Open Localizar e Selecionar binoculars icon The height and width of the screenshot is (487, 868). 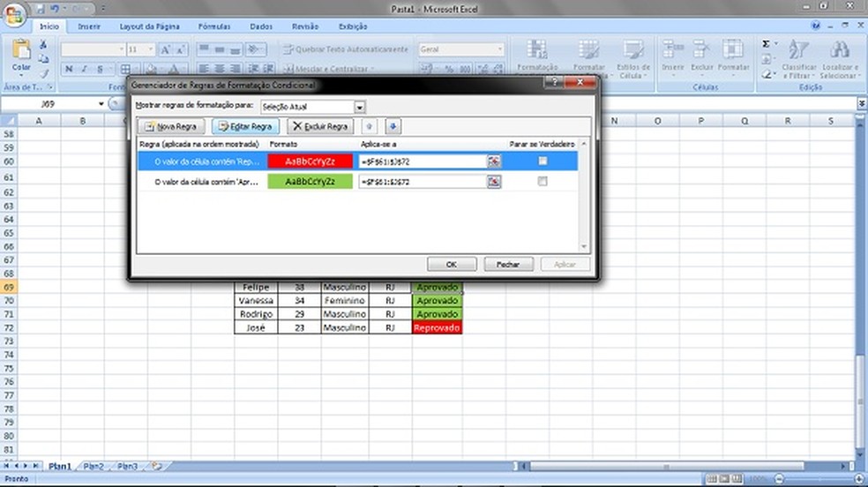tap(839, 49)
